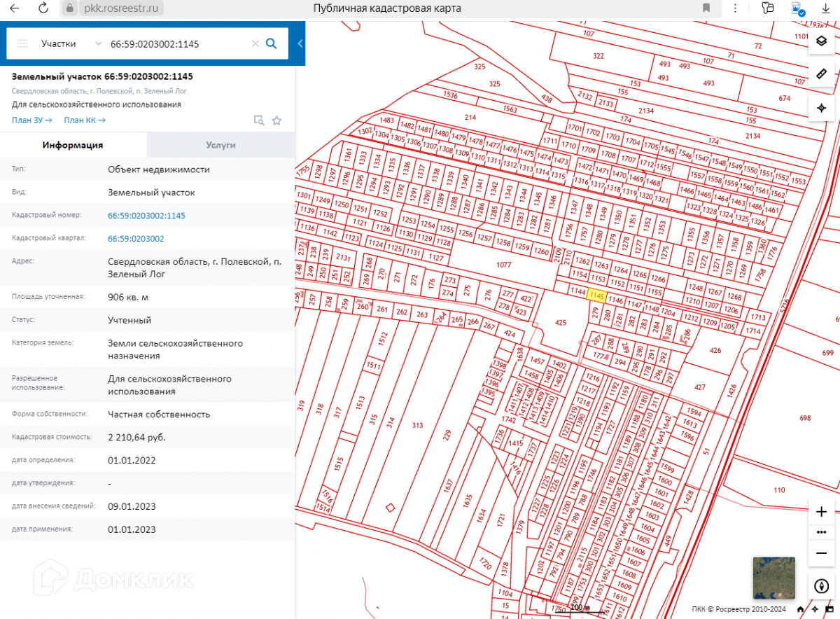Run search with magnifier icon
This screenshot has height=619, width=840.
[x=272, y=43]
